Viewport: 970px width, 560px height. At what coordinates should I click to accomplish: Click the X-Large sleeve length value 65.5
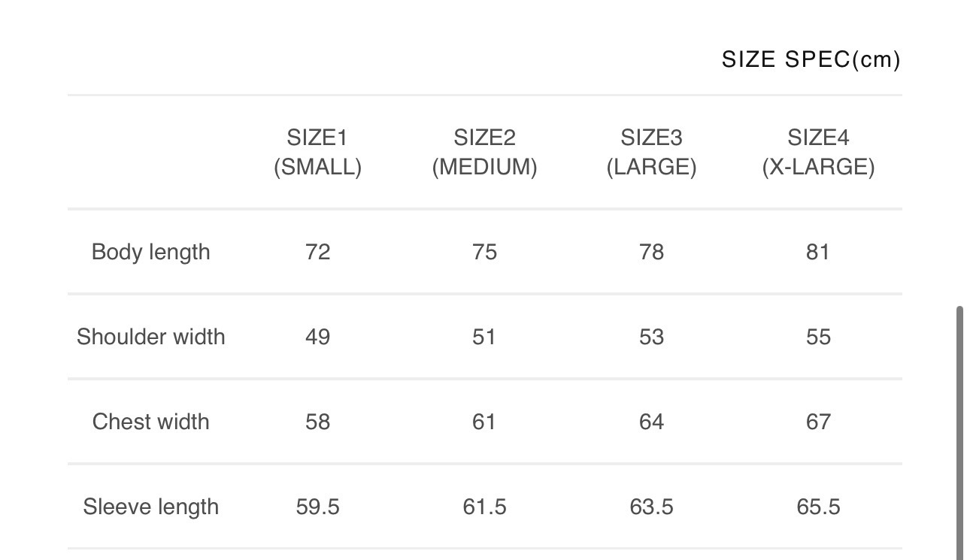[818, 507]
